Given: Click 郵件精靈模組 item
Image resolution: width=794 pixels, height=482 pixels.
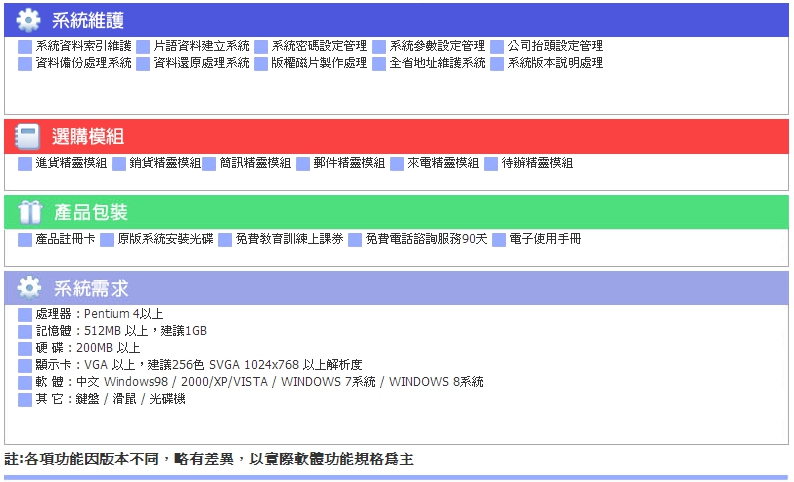Looking at the screenshot, I should 349,163.
